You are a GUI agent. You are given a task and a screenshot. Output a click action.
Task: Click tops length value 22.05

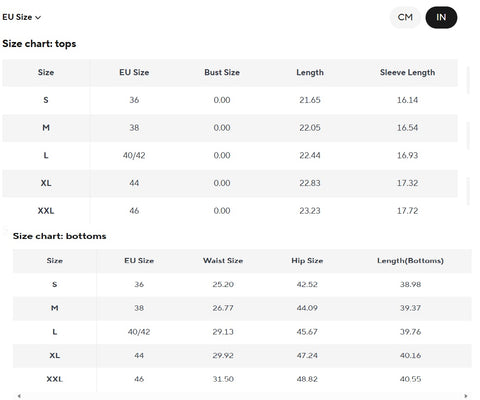[x=310, y=128]
